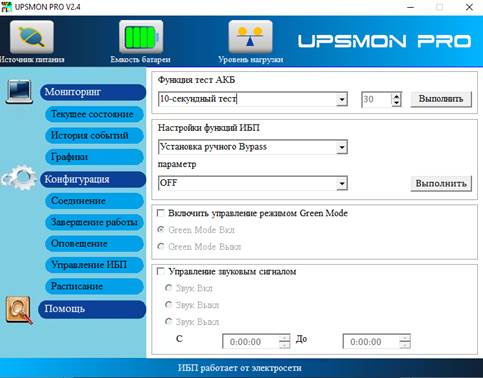Screen dimensions: 483x378
Task: Open the power source icon (Источник питания)
Action: [32, 37]
